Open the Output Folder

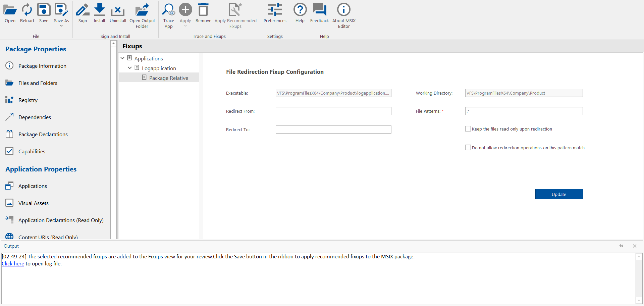[x=142, y=10]
